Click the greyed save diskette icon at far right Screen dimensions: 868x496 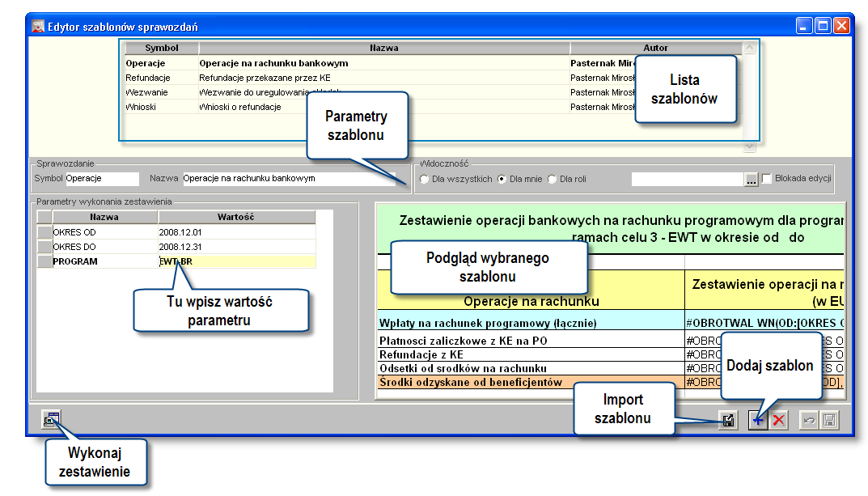point(829,420)
